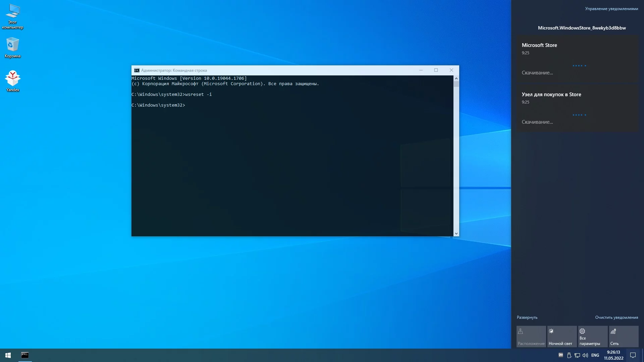Viewport: 644px width, 362px height.
Task: Click the scrollbar down arrow in Command Prompt
Action: click(x=456, y=234)
